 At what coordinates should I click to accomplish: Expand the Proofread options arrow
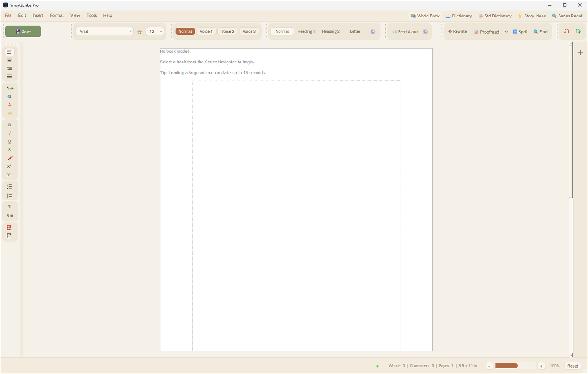[x=506, y=32]
